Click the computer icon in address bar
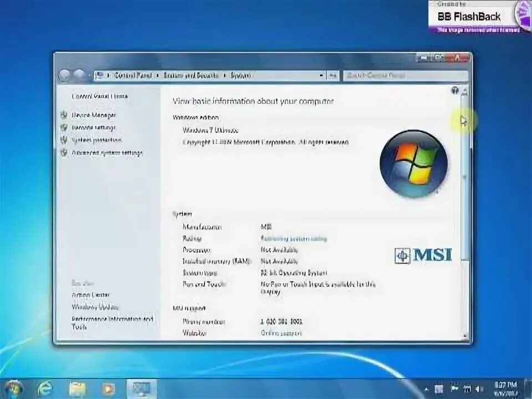 pos(100,75)
